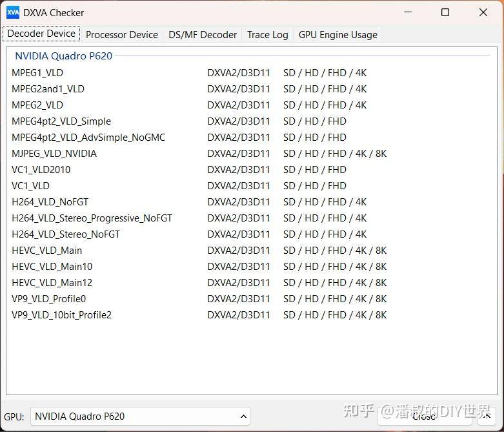The height and width of the screenshot is (432, 504).
Task: Click DXVA2/D3D11 in the HEVC_VLD_Main10 row
Action: tap(239, 266)
